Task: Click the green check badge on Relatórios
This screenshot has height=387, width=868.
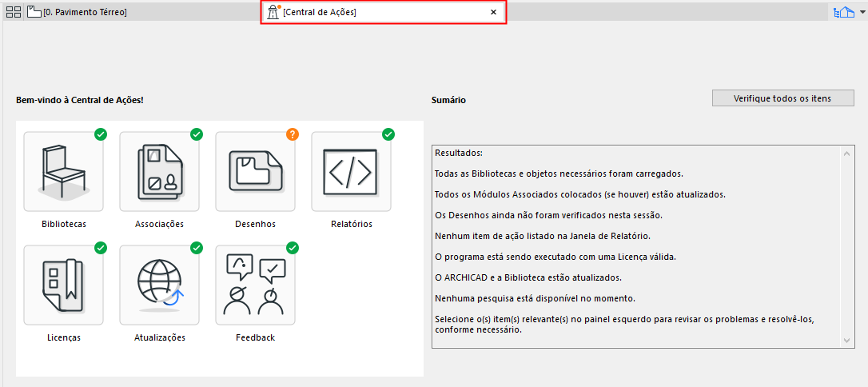Action: coord(388,134)
